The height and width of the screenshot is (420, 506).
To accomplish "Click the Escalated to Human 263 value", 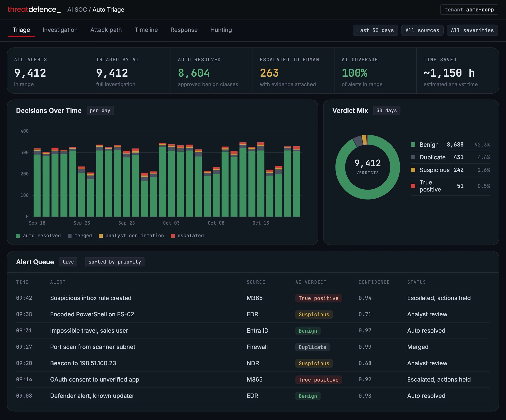I will [269, 73].
